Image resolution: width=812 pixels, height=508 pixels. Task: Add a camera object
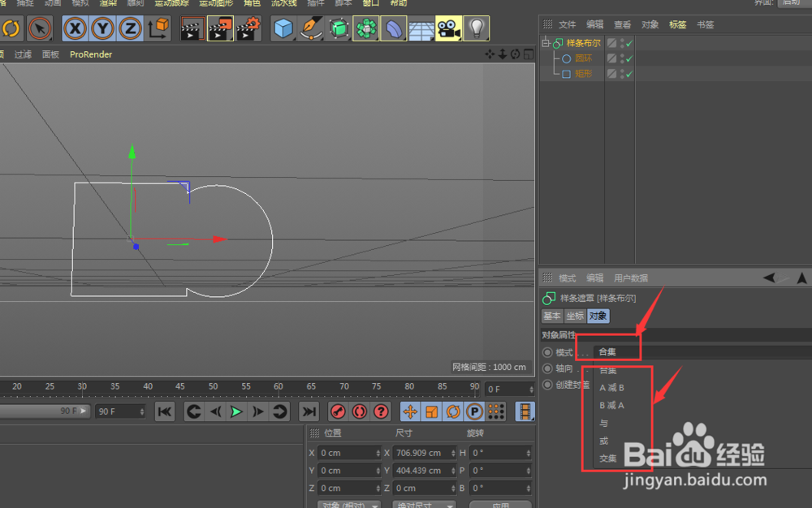(448, 29)
